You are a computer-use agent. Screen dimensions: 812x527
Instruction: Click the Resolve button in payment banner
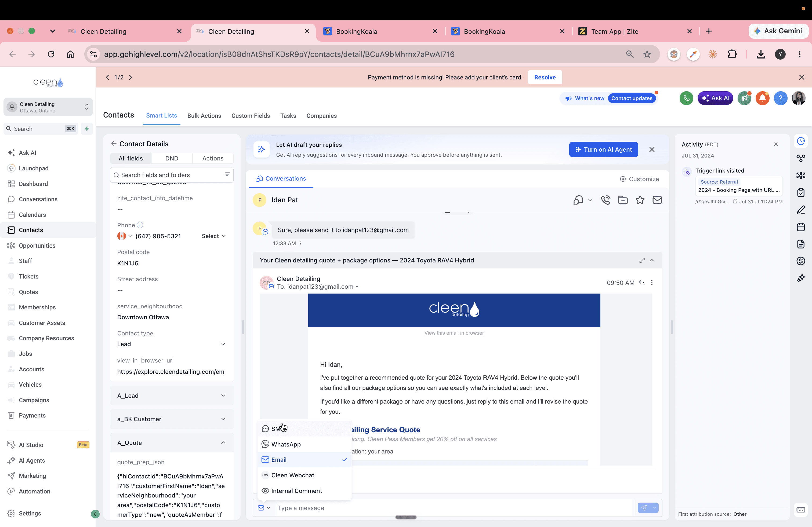pyautogui.click(x=545, y=77)
